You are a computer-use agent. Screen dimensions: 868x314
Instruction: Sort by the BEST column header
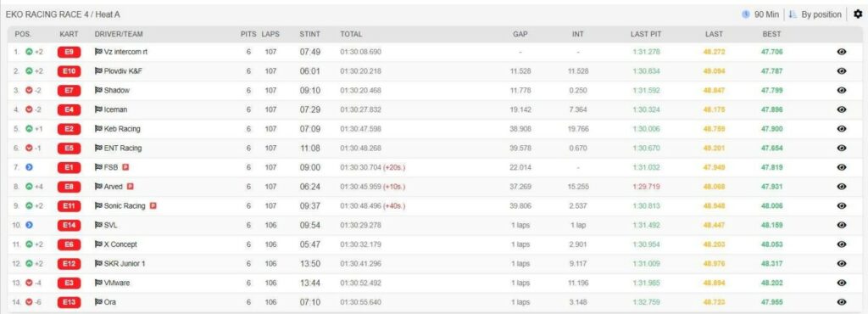pos(771,34)
